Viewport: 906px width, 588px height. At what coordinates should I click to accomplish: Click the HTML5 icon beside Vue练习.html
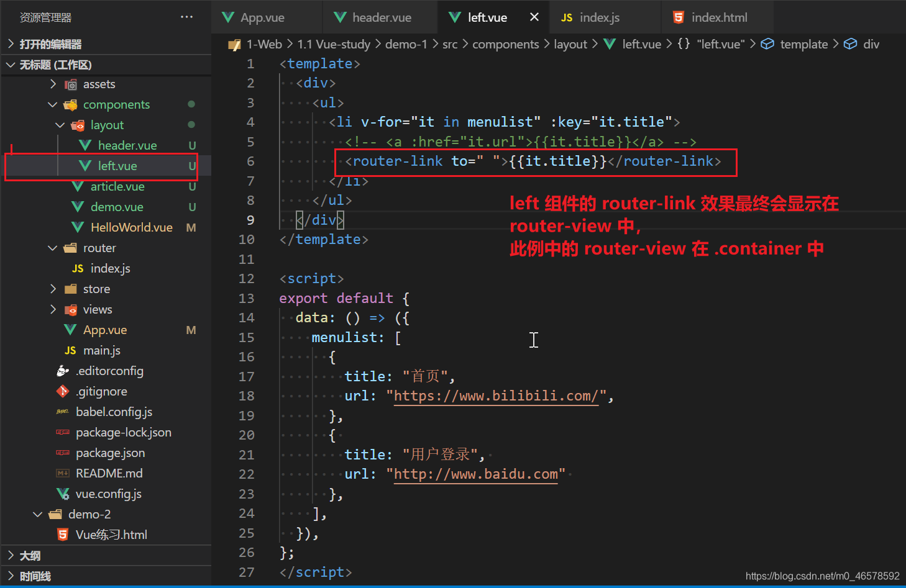point(63,535)
